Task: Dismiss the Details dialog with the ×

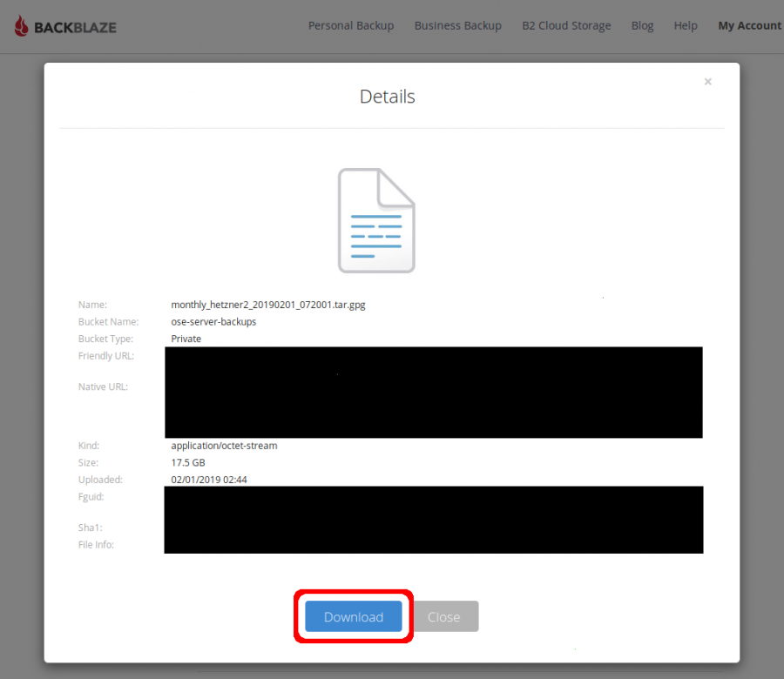Action: tap(707, 82)
